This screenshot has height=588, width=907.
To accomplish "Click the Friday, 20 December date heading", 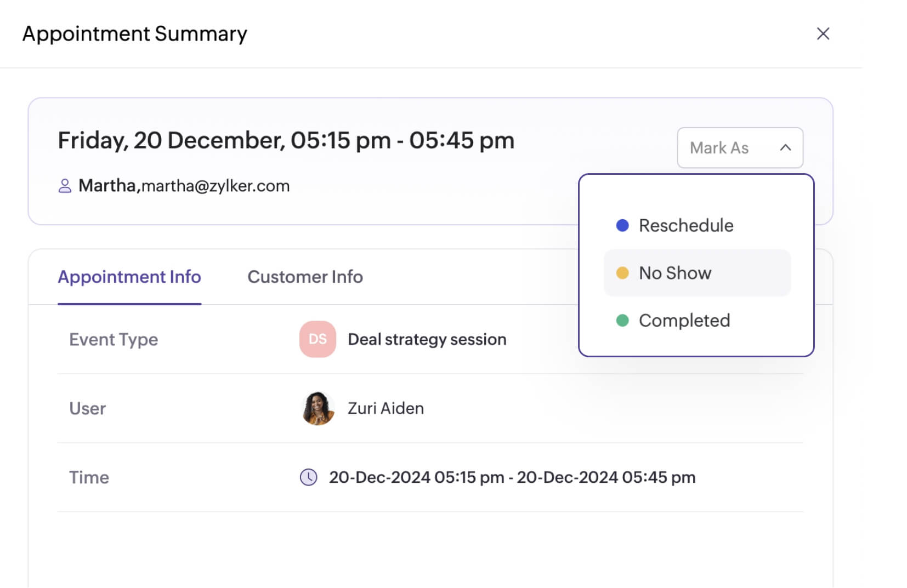I will pos(286,140).
